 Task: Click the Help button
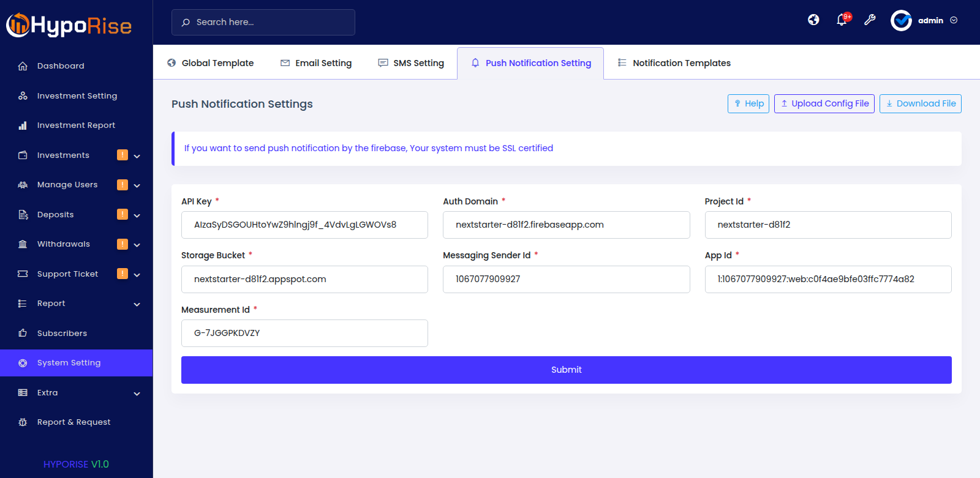coord(748,103)
